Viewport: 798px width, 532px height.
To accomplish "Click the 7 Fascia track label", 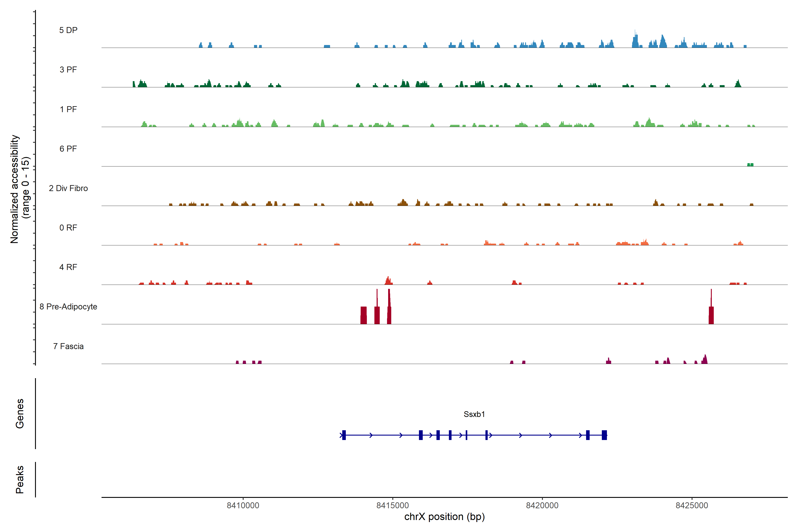I will point(68,346).
